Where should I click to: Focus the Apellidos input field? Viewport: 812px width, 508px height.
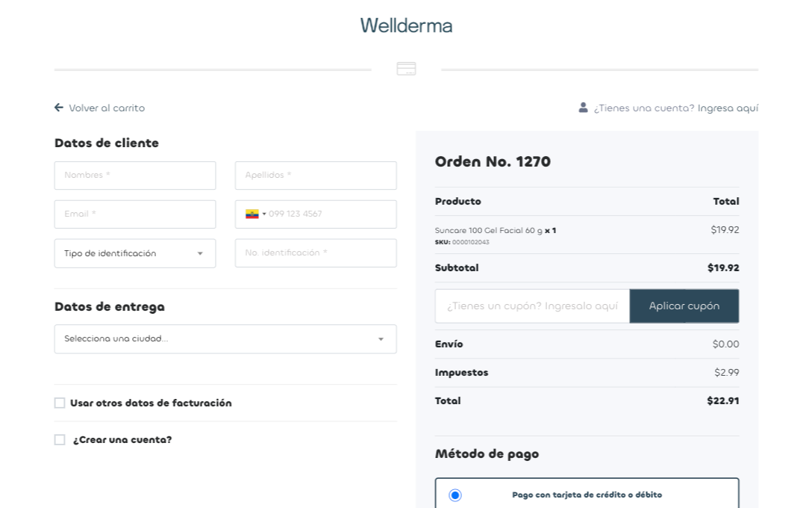tap(316, 176)
